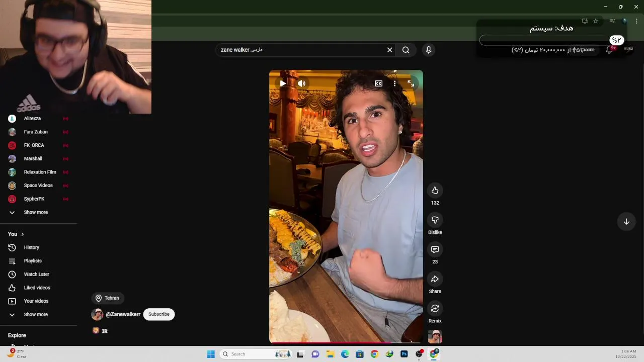Open Task View on the taskbar
The width and height of the screenshot is (644, 362).
point(300,354)
